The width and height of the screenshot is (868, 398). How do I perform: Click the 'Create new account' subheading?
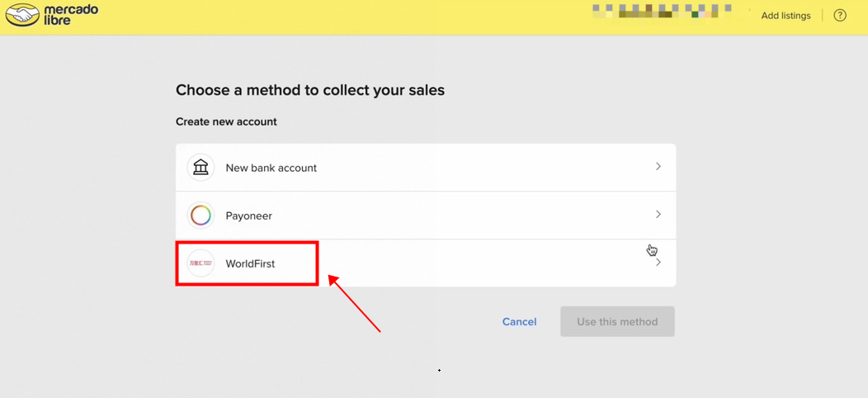tap(226, 121)
